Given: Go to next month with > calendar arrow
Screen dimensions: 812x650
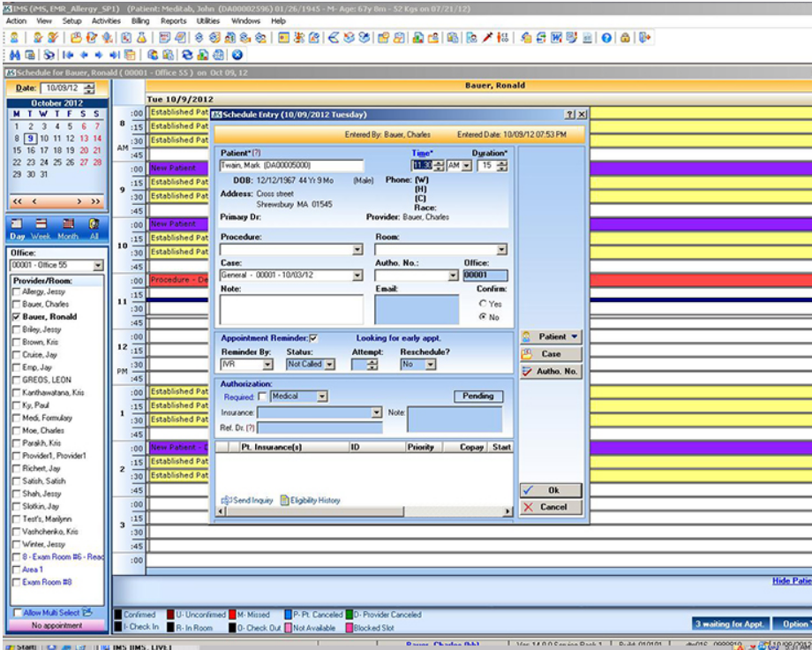Looking at the screenshot, I should (79, 201).
